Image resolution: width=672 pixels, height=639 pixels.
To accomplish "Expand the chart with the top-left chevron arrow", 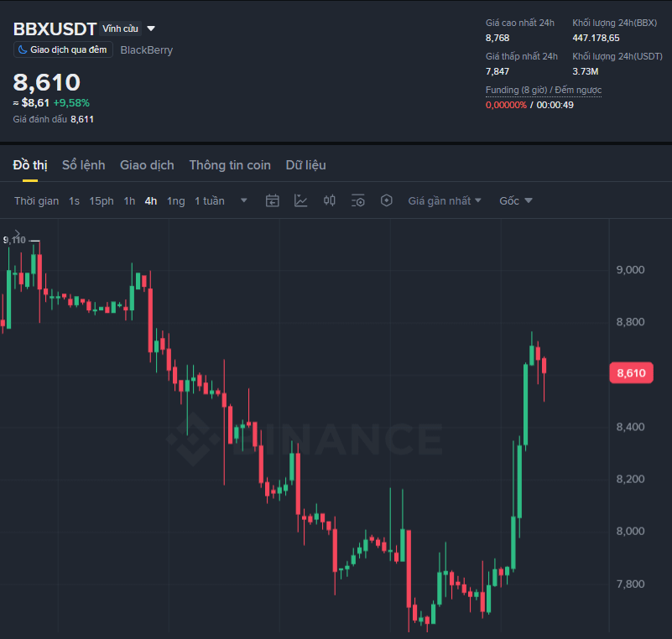I will pyautogui.click(x=17, y=233).
